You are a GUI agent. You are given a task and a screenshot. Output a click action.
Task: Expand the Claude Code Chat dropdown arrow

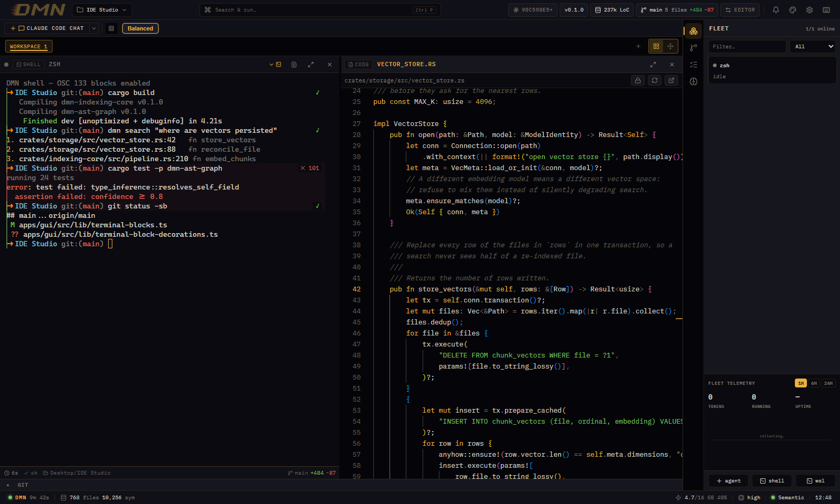pyautogui.click(x=94, y=28)
